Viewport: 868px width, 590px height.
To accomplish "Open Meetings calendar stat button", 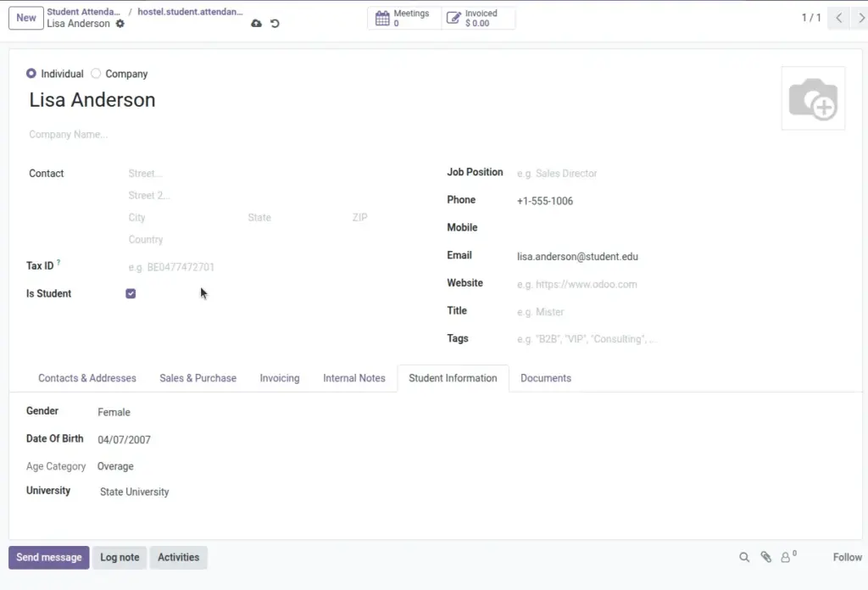I will point(404,19).
